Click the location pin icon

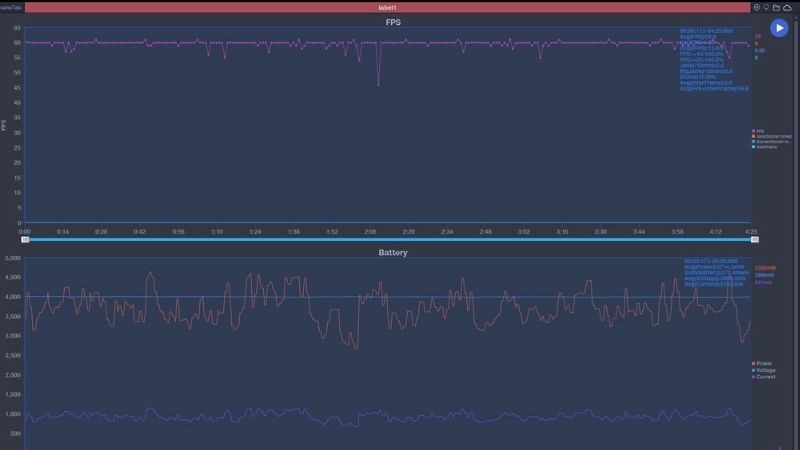point(756,7)
